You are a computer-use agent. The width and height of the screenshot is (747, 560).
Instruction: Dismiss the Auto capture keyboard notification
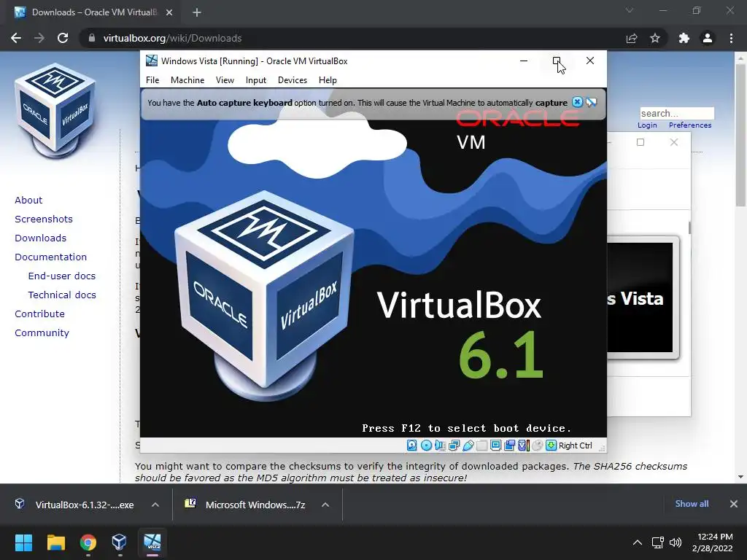click(x=577, y=102)
